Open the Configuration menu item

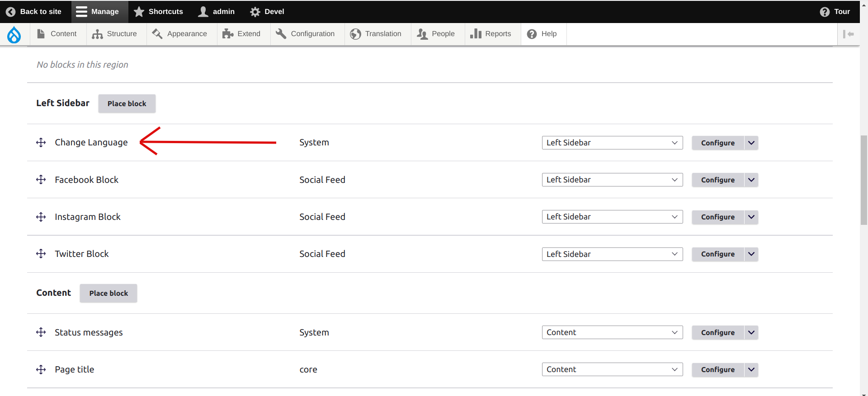pos(306,34)
